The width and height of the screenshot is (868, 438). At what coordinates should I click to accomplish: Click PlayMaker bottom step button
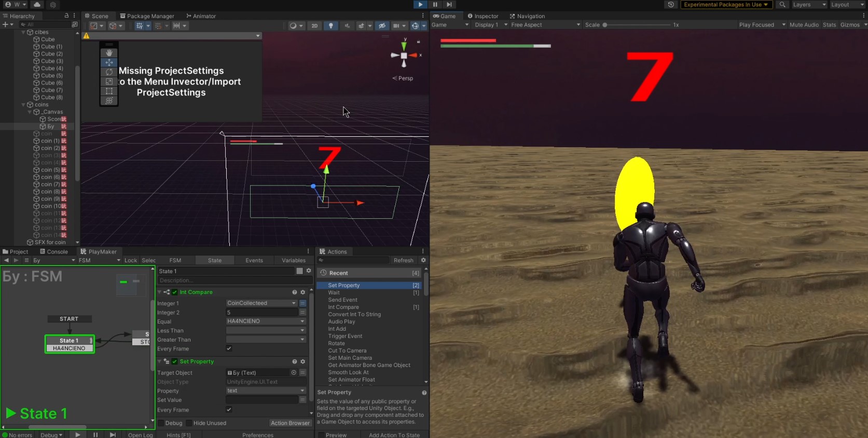pos(113,435)
